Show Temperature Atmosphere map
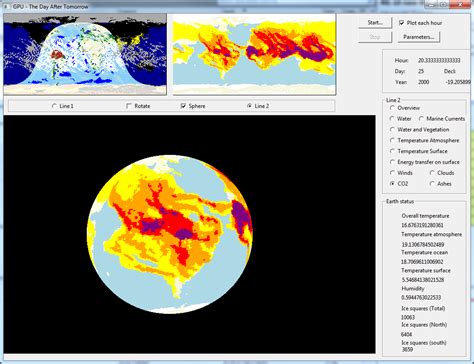 coord(392,140)
